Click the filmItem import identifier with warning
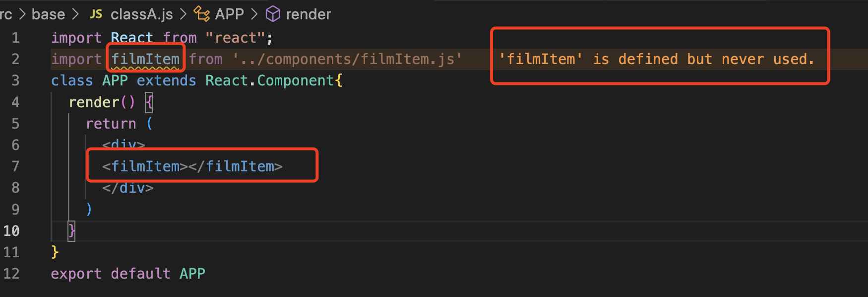Image resolution: width=868 pixels, height=297 pixels. (x=145, y=59)
